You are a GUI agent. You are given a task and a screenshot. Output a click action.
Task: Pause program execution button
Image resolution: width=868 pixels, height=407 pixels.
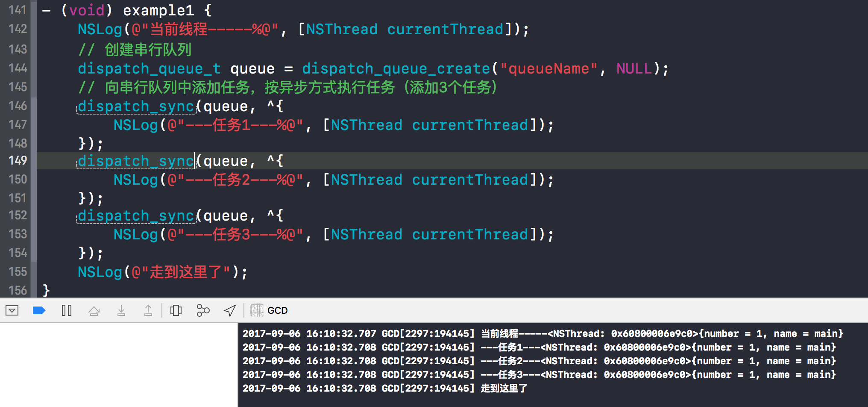point(67,310)
